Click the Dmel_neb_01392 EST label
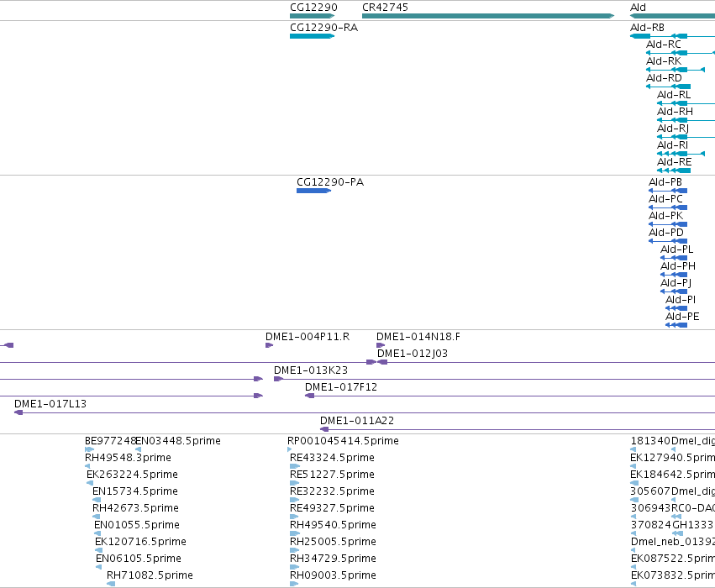 point(673,542)
